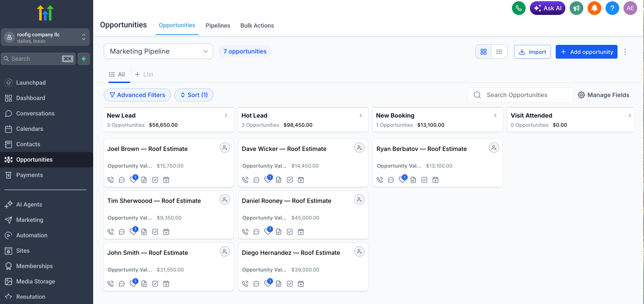Toggle assign owner on Diego Hernandez's card
This screenshot has width=644, height=304.
point(359,251)
